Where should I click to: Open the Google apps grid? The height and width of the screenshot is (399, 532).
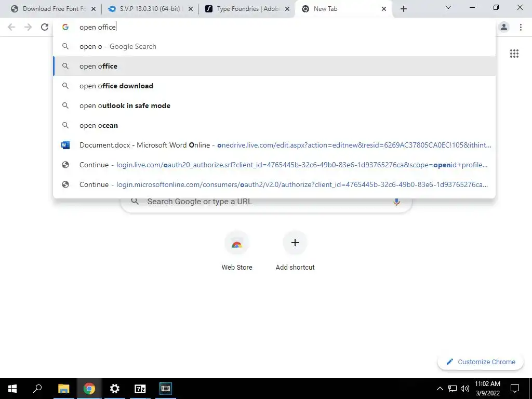tap(514, 54)
